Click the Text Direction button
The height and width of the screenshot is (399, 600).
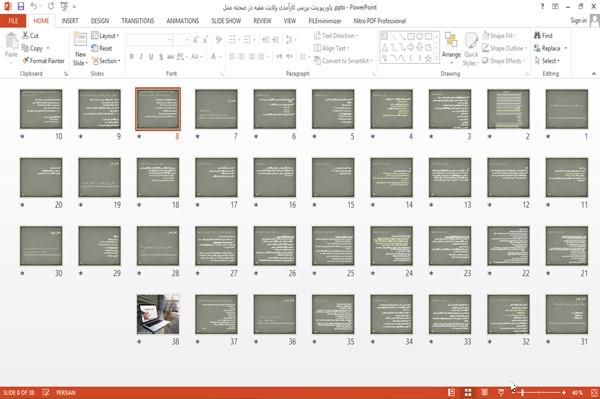coord(335,36)
